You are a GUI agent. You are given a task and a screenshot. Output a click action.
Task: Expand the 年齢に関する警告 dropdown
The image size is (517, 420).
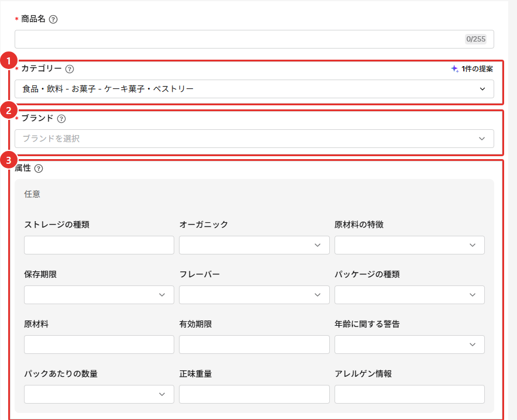[409, 345]
